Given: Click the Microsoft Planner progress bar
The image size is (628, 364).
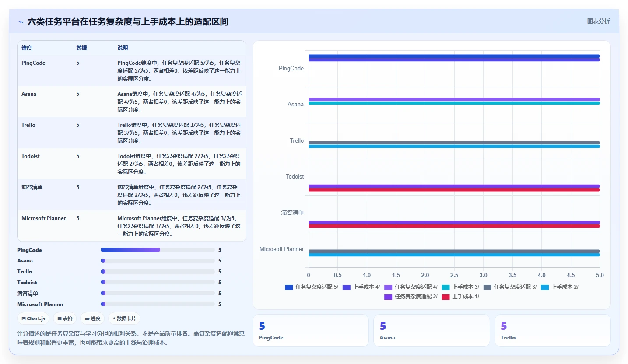Looking at the screenshot, I should [158, 304].
